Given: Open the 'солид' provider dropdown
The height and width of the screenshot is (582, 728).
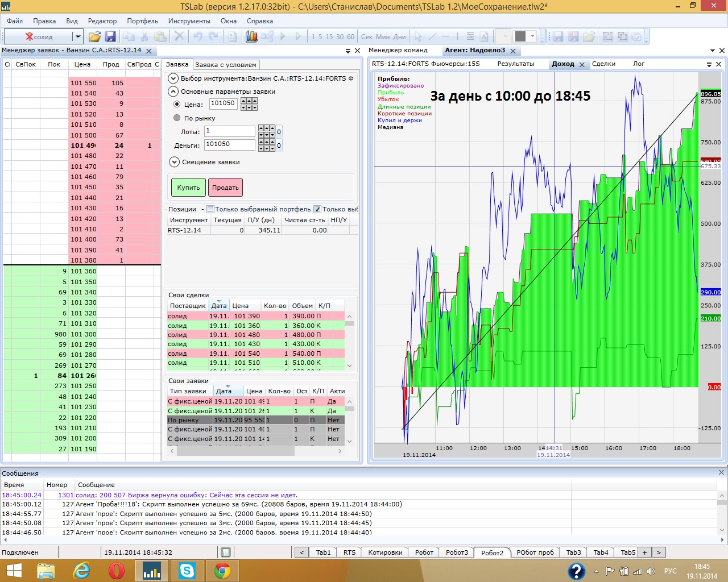Looking at the screenshot, I should click(78, 36).
